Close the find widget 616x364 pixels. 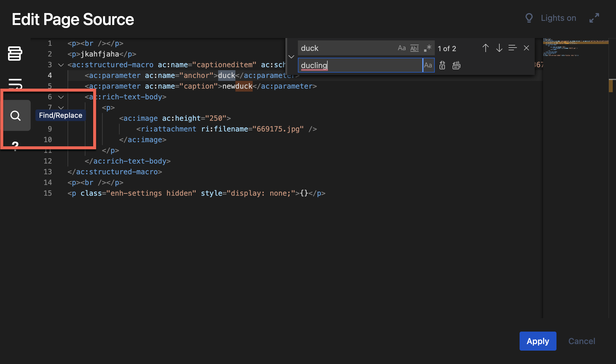click(x=526, y=48)
